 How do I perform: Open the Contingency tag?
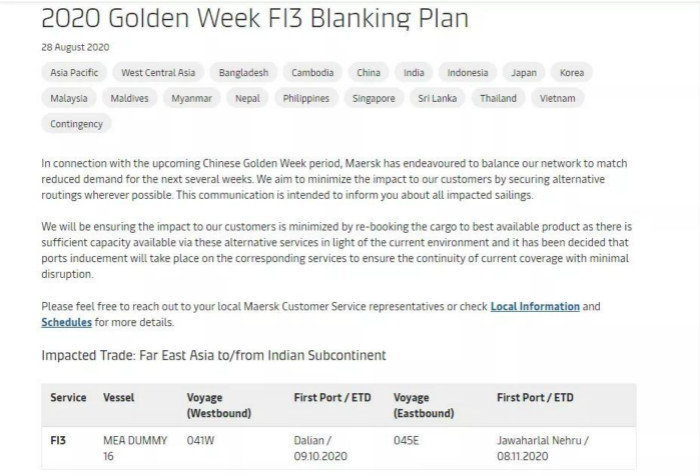click(x=76, y=124)
